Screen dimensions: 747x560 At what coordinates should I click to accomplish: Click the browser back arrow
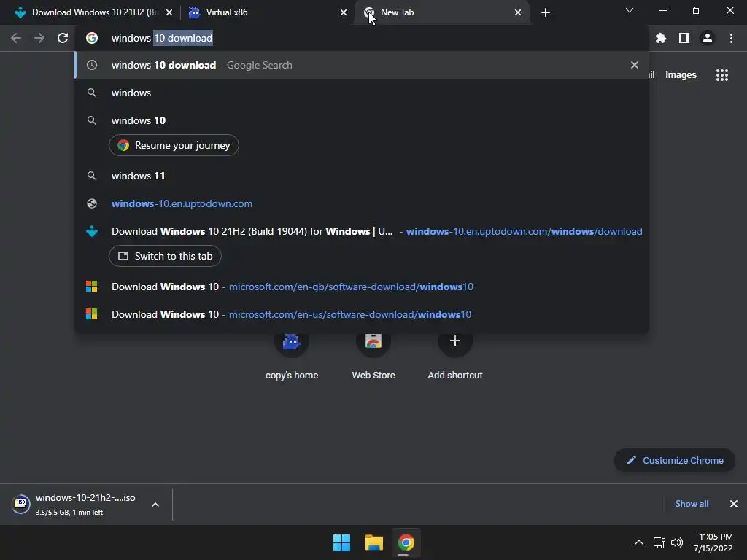coord(16,38)
